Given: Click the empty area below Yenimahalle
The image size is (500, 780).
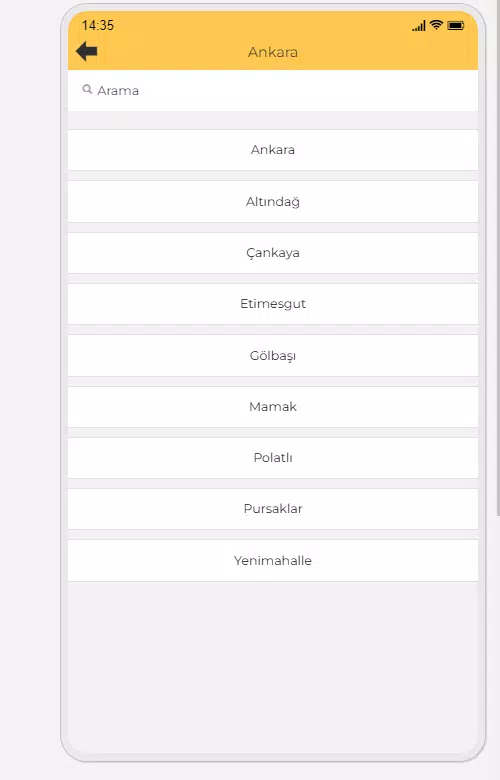Looking at the screenshot, I should coord(273,667).
